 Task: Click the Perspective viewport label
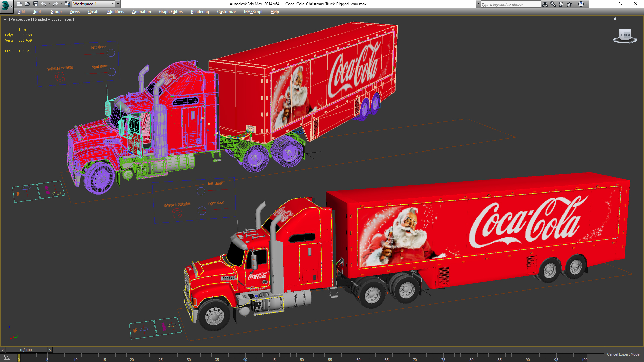click(20, 19)
